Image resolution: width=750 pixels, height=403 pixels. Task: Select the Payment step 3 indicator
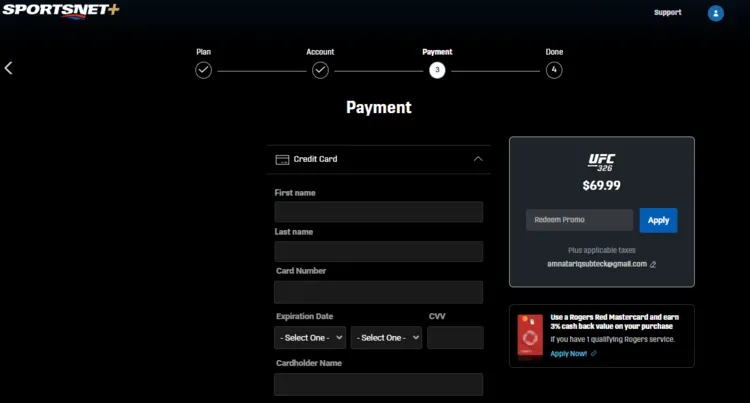[437, 70]
